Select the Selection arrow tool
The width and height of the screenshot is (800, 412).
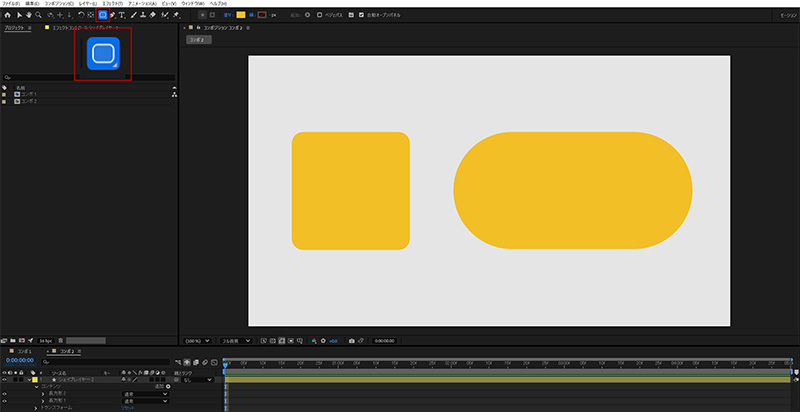pyautogui.click(x=17, y=16)
